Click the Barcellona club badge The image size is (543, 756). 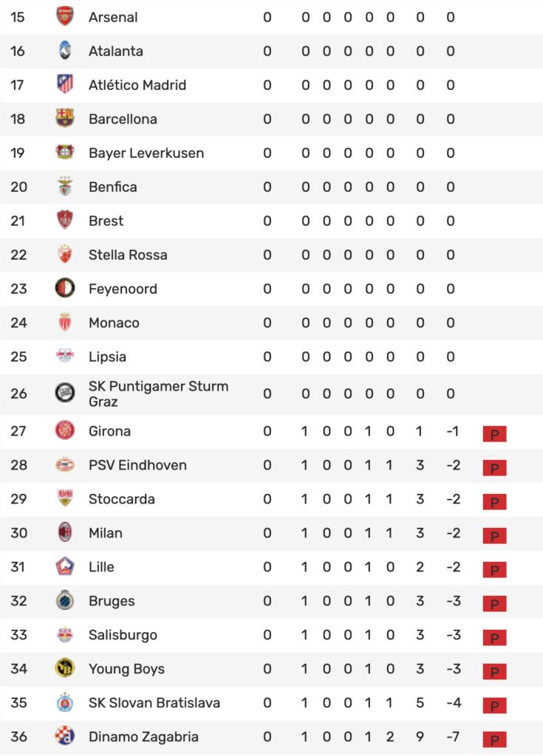(x=65, y=118)
